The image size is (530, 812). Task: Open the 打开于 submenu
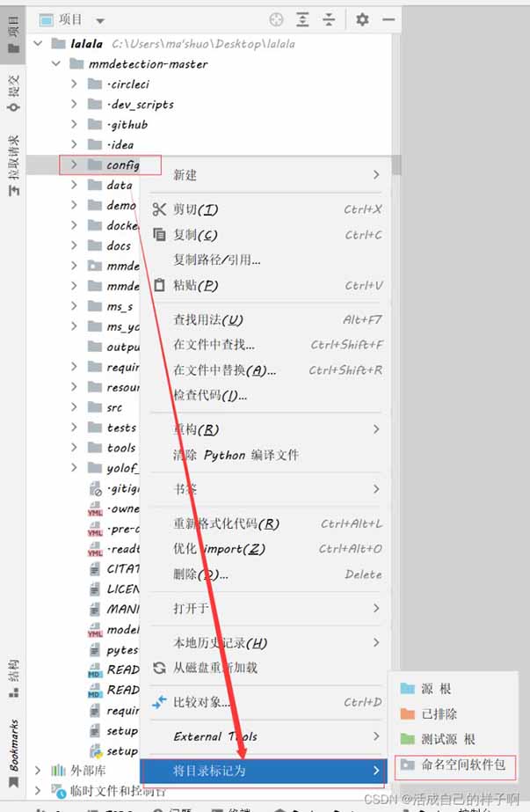[266, 608]
